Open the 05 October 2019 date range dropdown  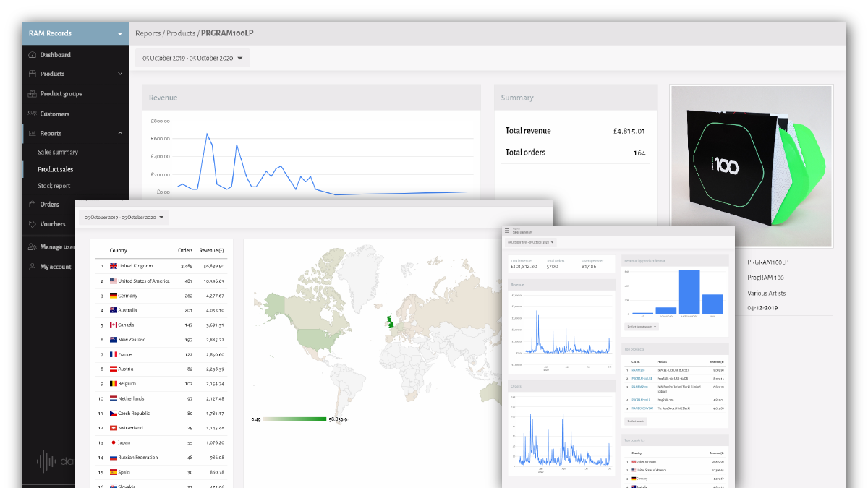click(x=189, y=58)
